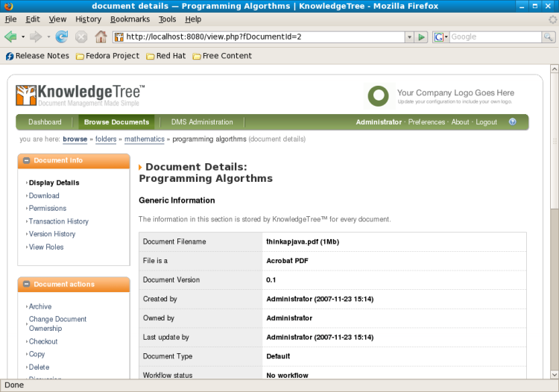Open the forward history dropdown arrow

coord(48,37)
